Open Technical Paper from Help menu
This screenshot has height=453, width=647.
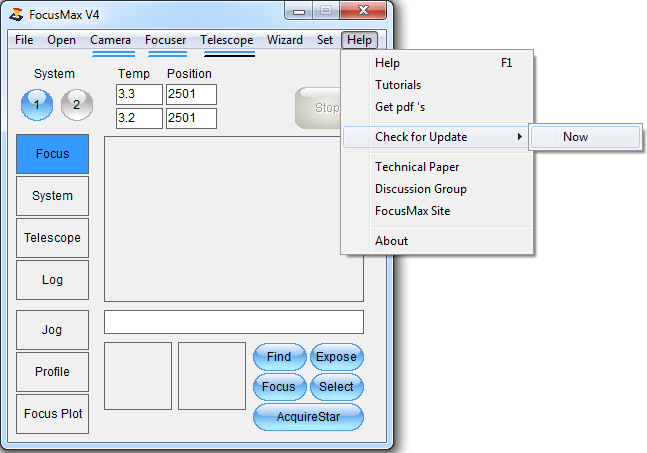438,167
